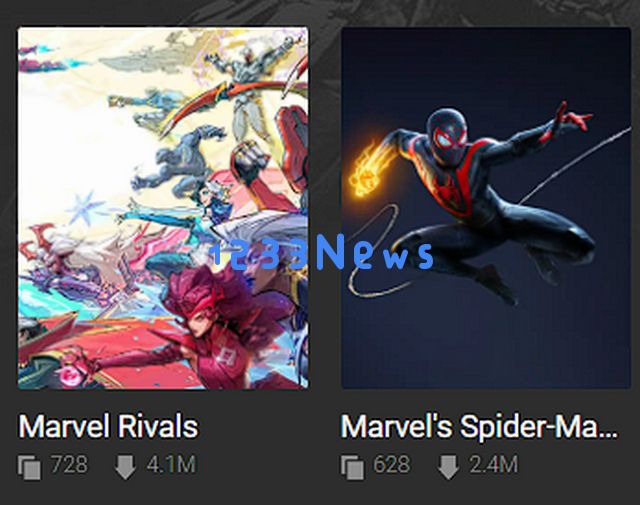
Task: Click the download arrow icon beside 2.4M
Action: click(448, 467)
